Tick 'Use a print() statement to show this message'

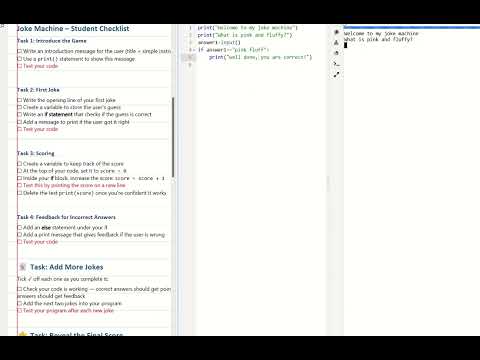point(19,59)
